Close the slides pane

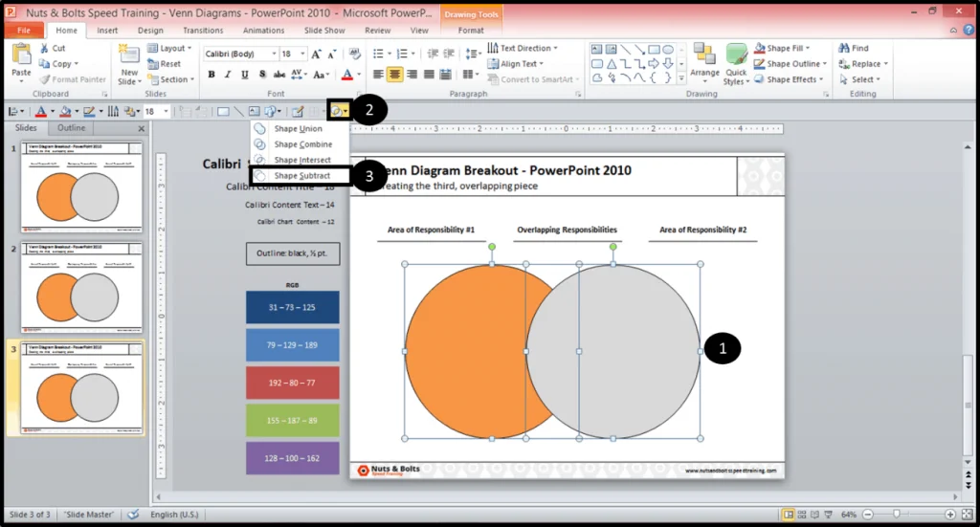[142, 128]
